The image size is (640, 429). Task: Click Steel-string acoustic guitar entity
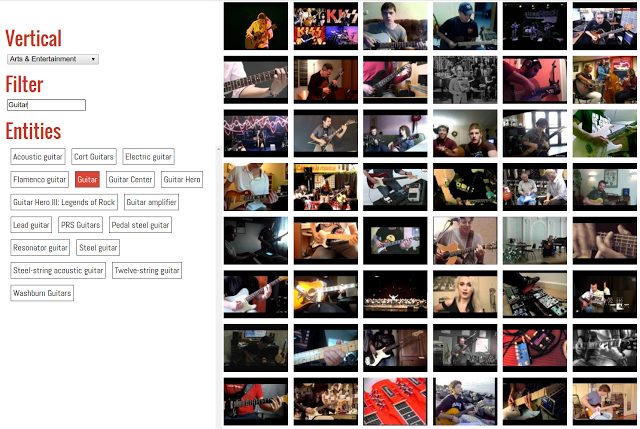click(58, 271)
